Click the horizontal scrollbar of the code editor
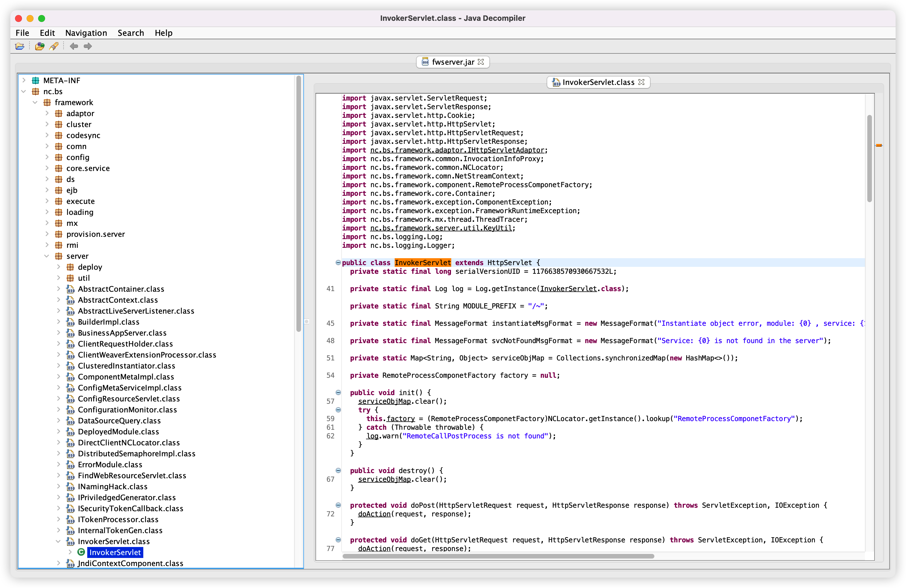Screen dimensions: 906x588 tap(498, 556)
